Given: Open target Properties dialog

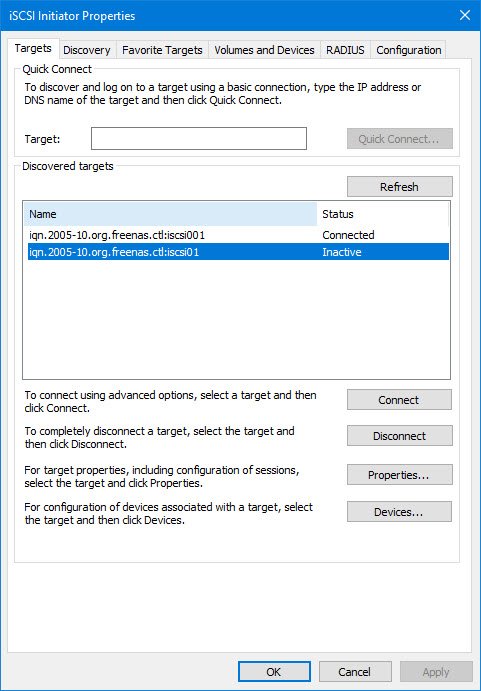Looking at the screenshot, I should (x=399, y=475).
